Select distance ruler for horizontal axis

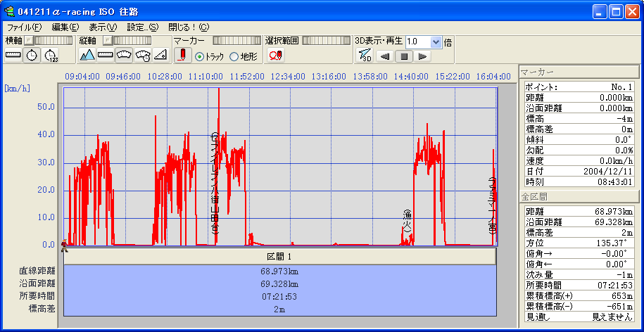pos(13,56)
